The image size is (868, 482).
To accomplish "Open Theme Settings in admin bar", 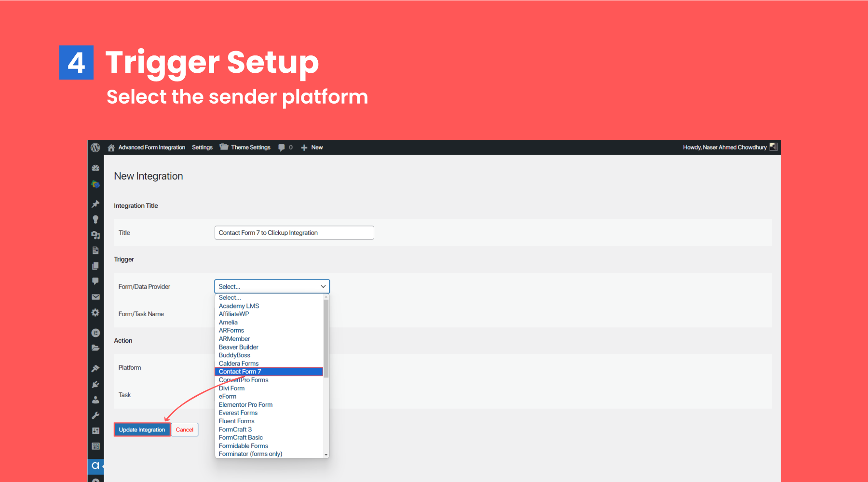I will [x=250, y=147].
